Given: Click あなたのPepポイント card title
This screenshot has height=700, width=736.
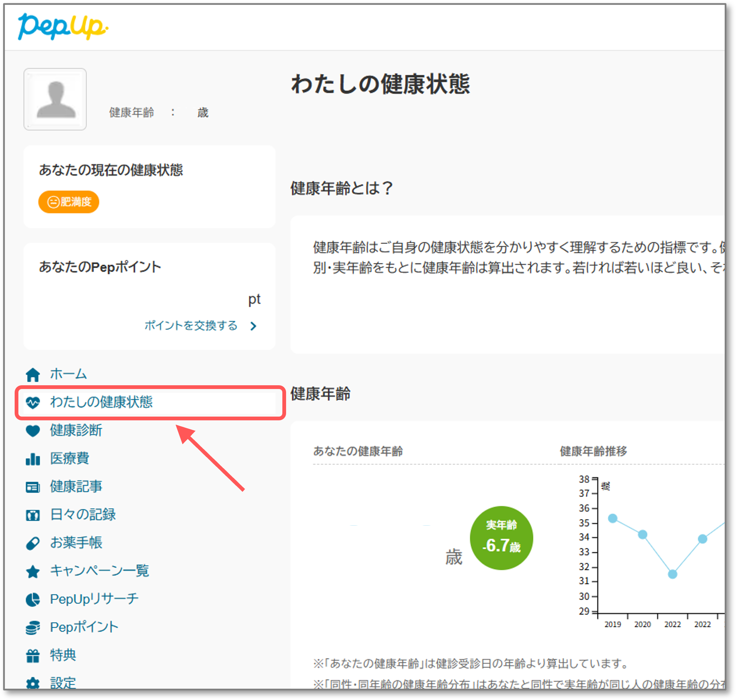Looking at the screenshot, I should coord(100,267).
